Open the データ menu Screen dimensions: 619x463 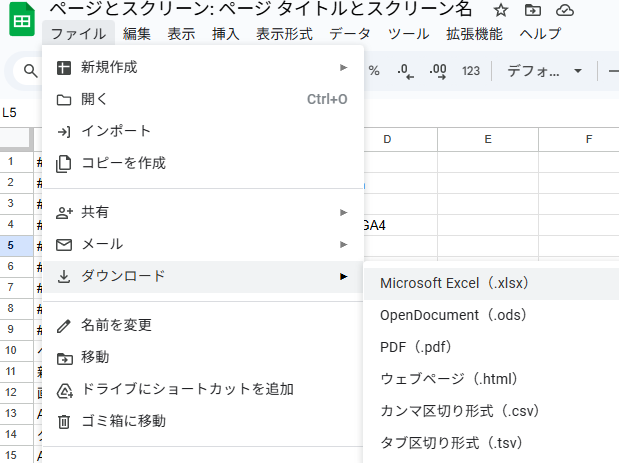coord(350,34)
